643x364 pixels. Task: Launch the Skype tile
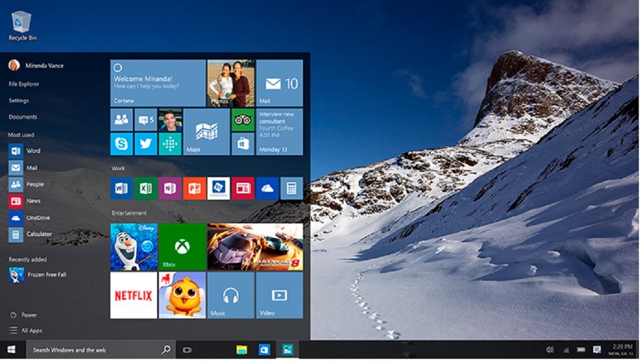[x=122, y=144]
